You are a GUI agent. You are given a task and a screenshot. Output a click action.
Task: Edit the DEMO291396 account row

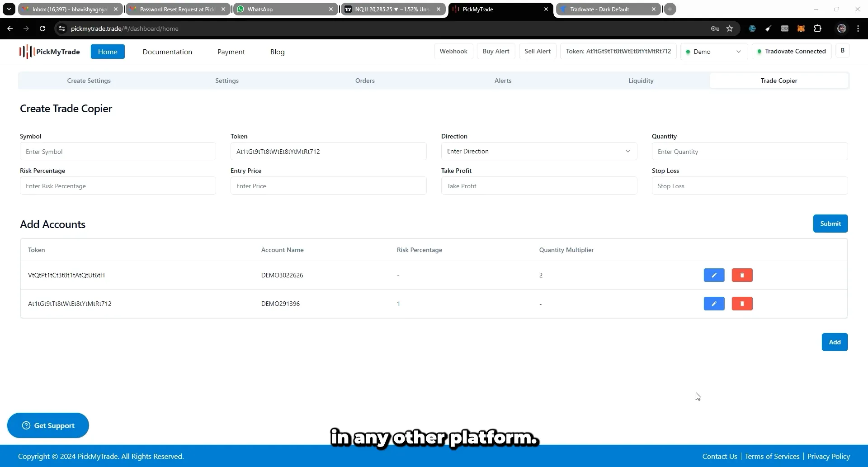[x=714, y=304]
